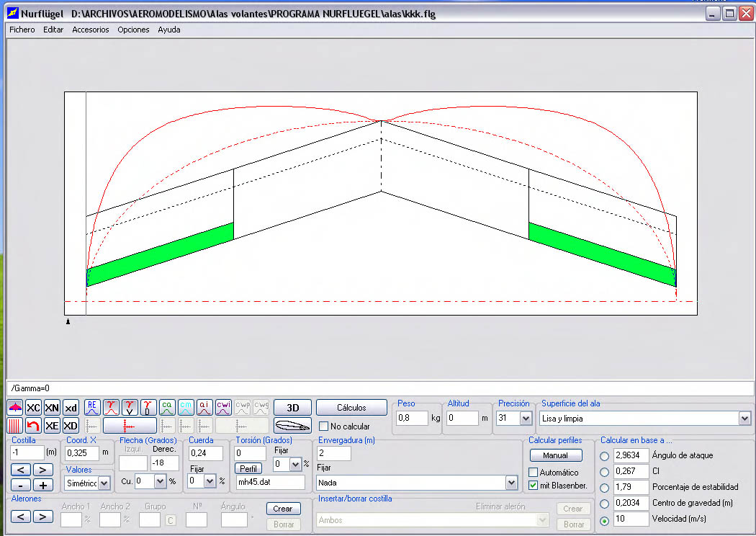Select the Ángulo de ataque radio button
756x536 pixels.
(x=604, y=456)
